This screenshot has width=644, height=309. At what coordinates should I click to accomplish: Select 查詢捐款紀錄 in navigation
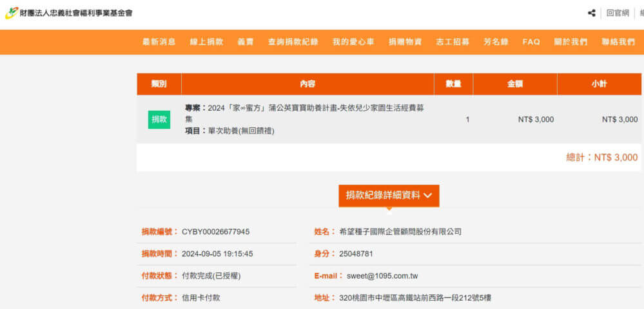[293, 42]
